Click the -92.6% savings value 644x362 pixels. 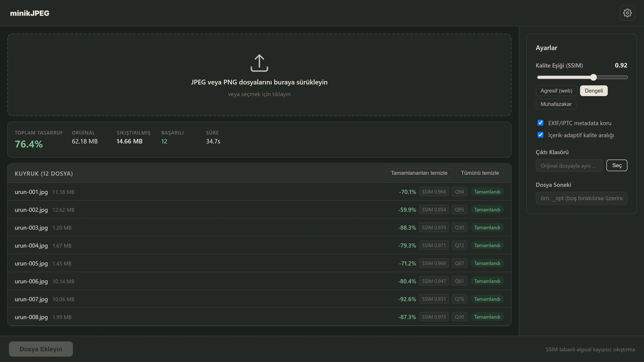pyautogui.click(x=407, y=299)
